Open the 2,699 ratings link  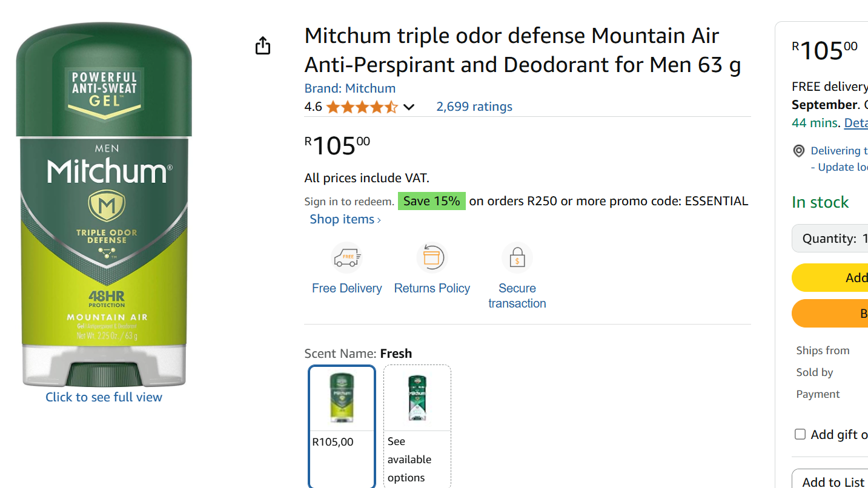474,107
